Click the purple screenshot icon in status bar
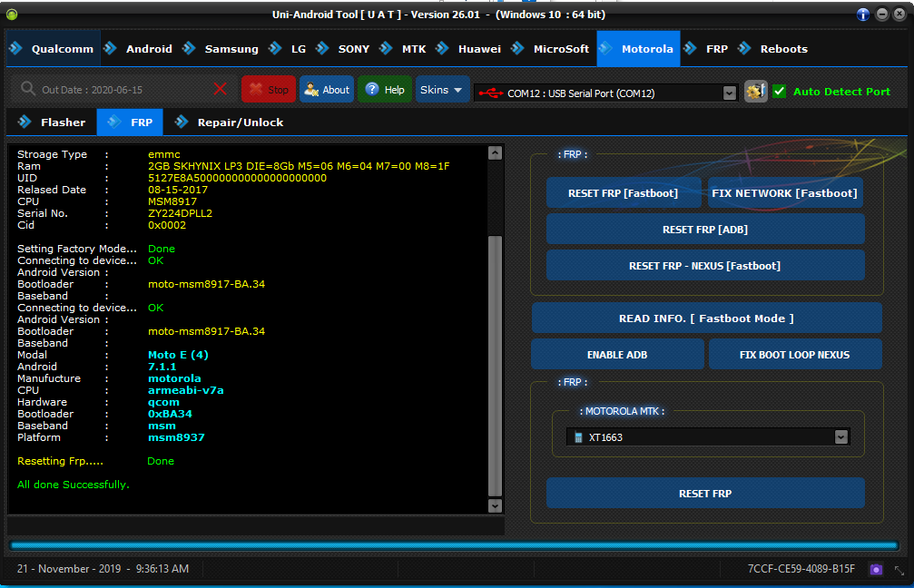The height and width of the screenshot is (588, 914). 876,569
